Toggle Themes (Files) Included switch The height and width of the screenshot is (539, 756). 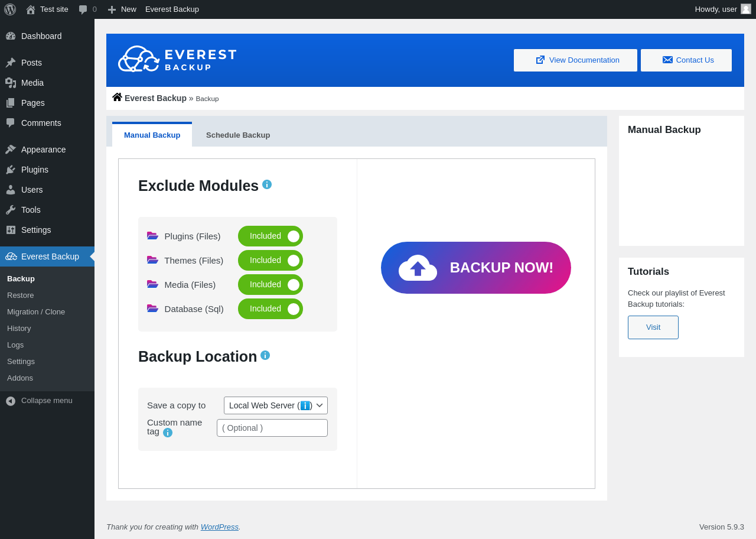tap(271, 261)
